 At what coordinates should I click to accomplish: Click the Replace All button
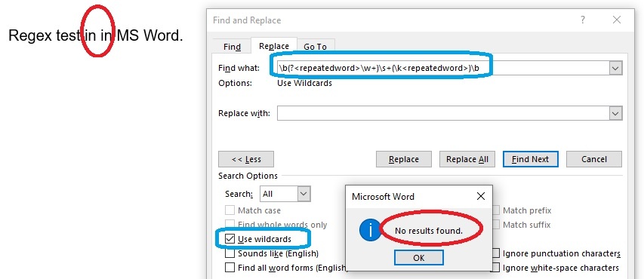(x=467, y=159)
